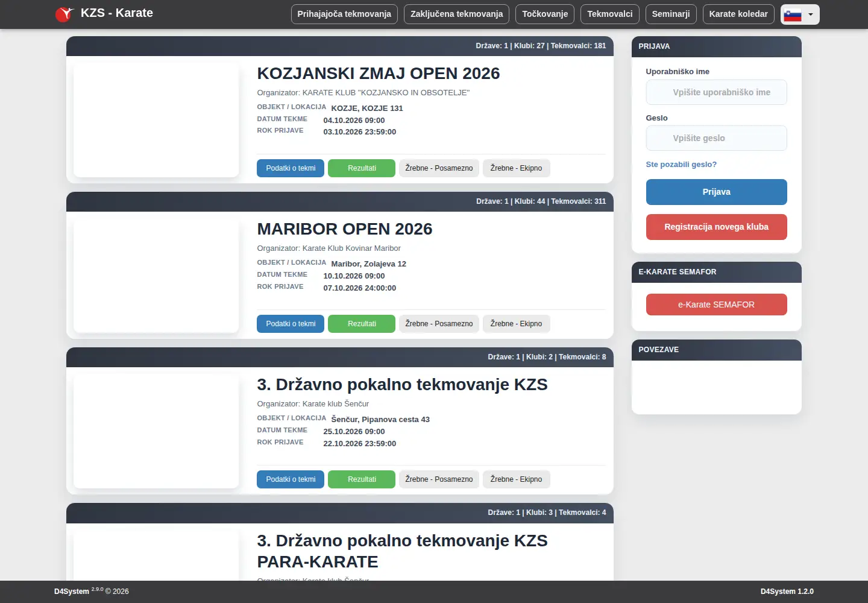Open the language flag dropdown

point(800,14)
